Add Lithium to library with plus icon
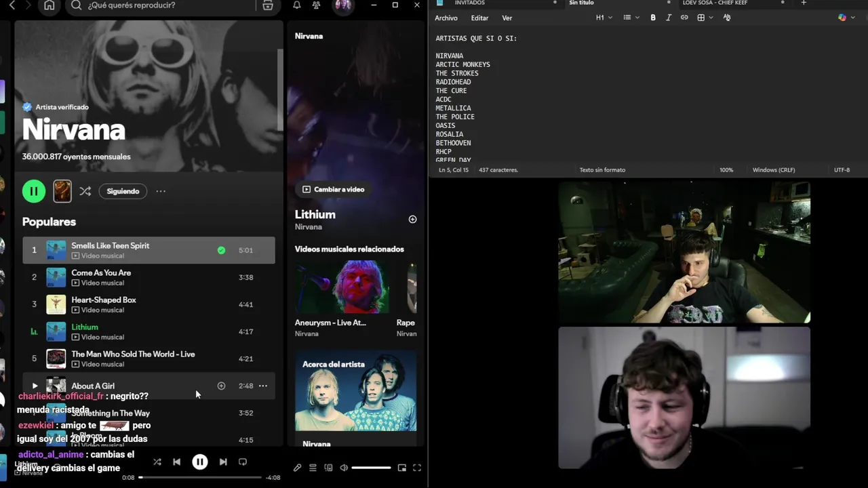The width and height of the screenshot is (868, 488). 412,219
